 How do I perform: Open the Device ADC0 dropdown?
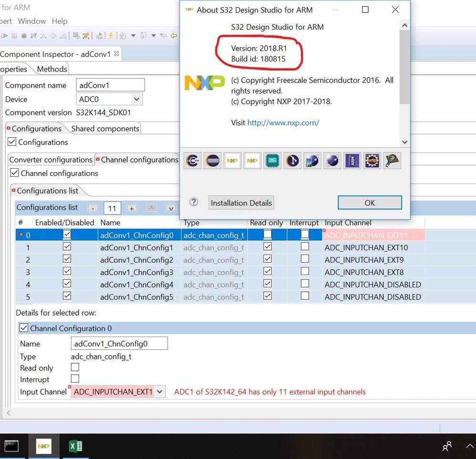point(136,99)
